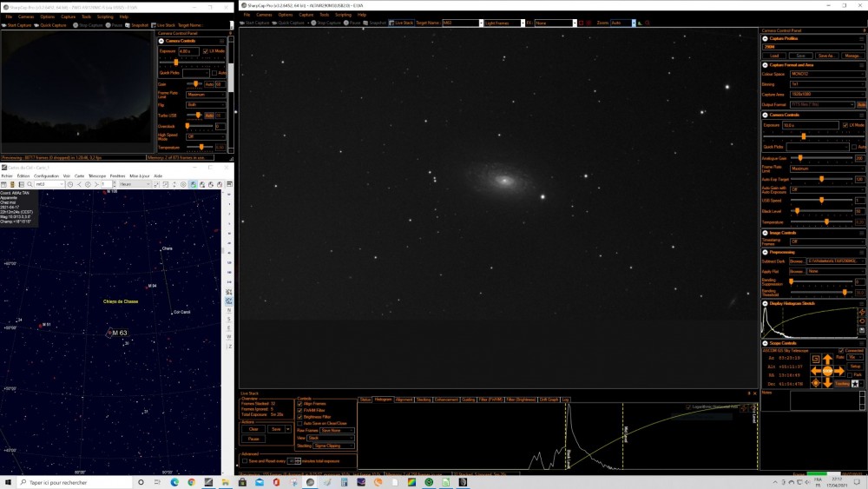Viewport: 868px width, 489px height.
Task: Click Banding Threshold slider handle
Action: 845,293
